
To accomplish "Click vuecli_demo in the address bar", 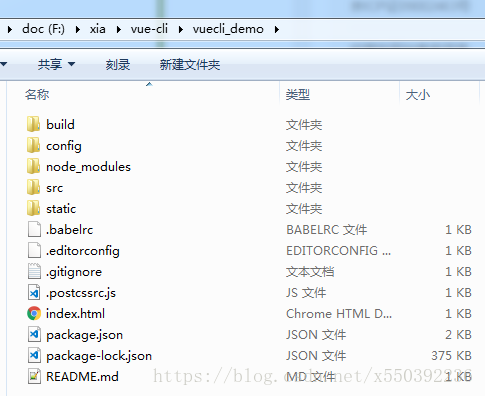I will pos(228,29).
